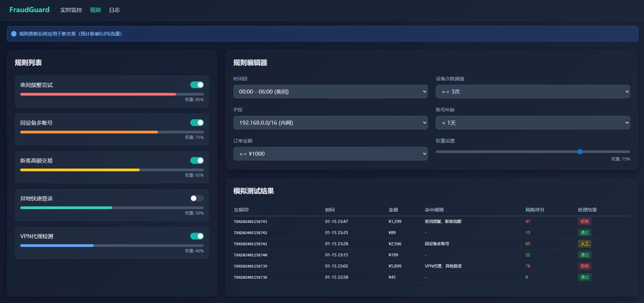Open the 时间段 dropdown
644x303 pixels.
(x=331, y=92)
